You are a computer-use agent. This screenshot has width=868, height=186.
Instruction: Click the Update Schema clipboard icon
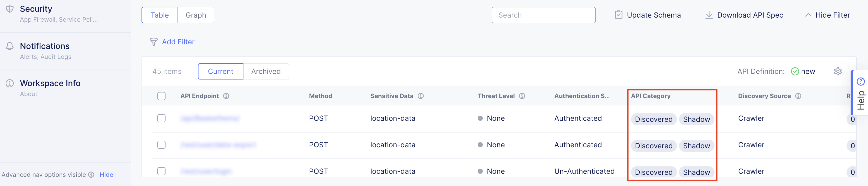[x=619, y=15]
